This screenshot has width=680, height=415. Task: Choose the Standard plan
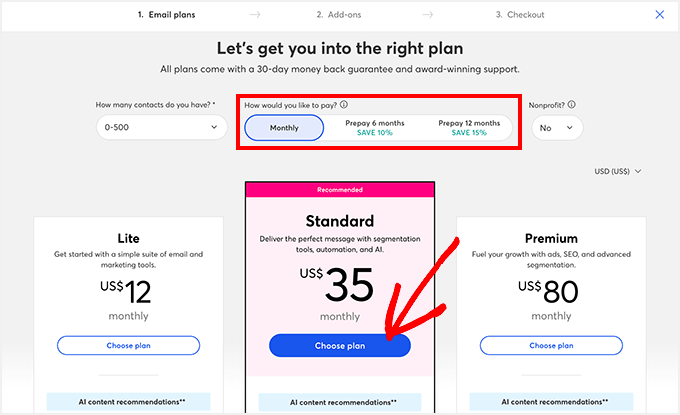coord(339,345)
